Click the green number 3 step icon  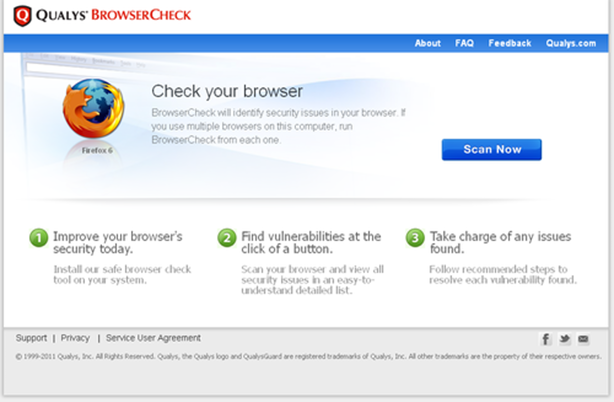415,238
